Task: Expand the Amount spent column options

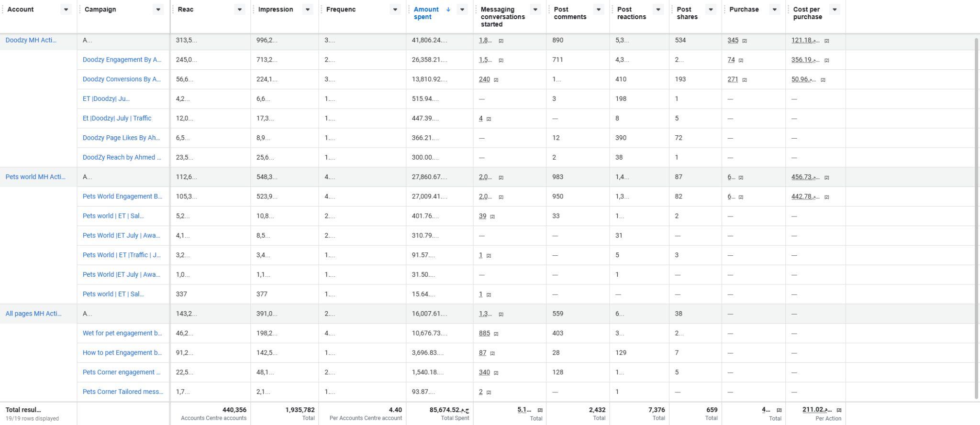Action: pos(462,10)
